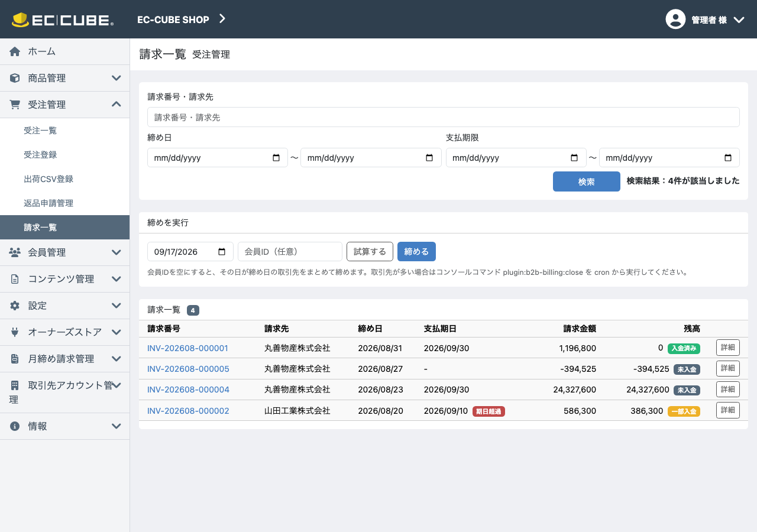
Task: Expand the 会員管理 menu chevron
Action: [117, 252]
